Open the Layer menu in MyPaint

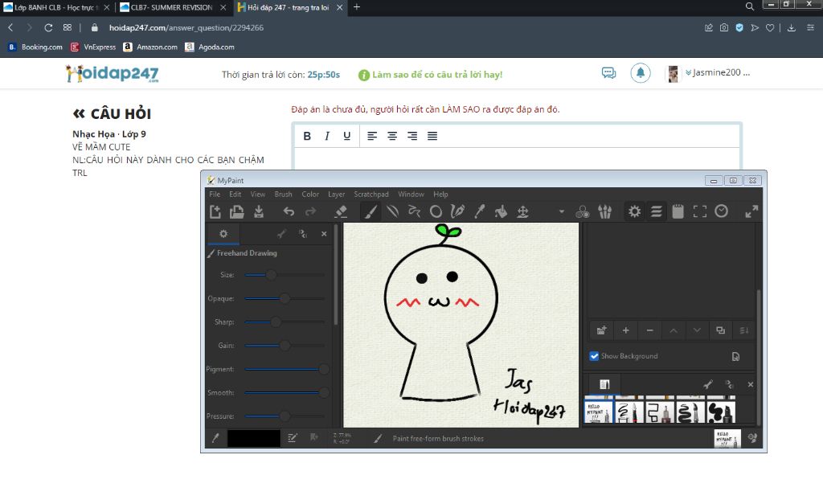pyautogui.click(x=337, y=195)
